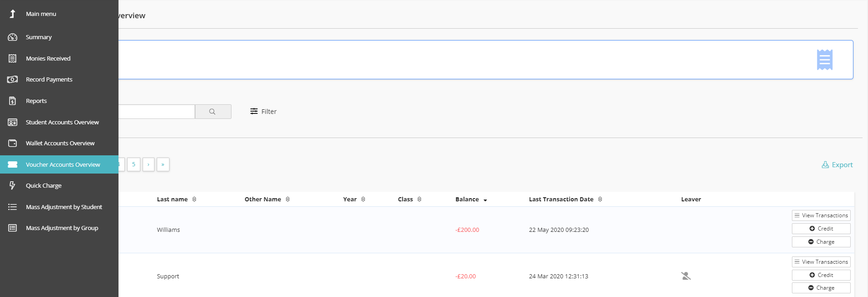Open the Filter options
The height and width of the screenshot is (297, 868).
coord(263,112)
